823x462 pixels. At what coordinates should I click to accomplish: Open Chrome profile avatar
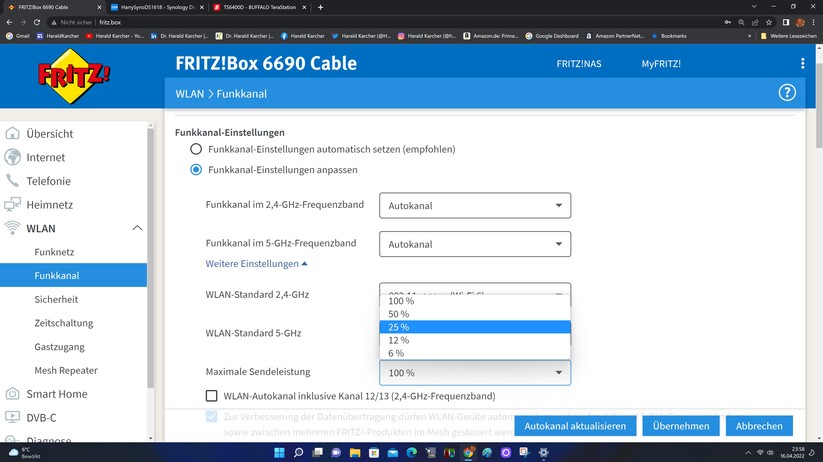[x=800, y=22]
